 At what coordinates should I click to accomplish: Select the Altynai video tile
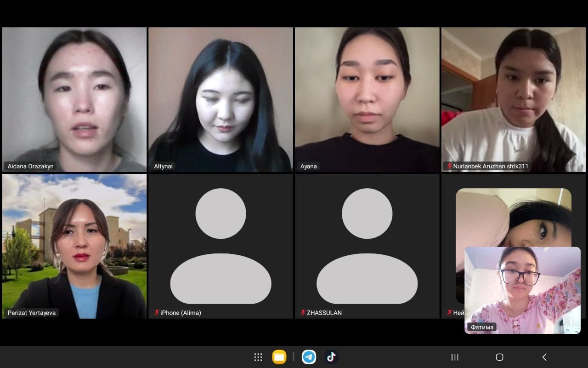tap(220, 99)
